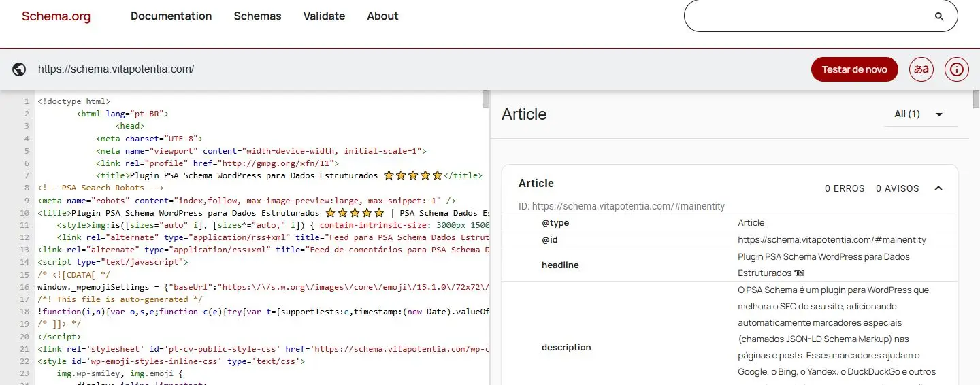Open the All (1) filter dropdown
This screenshot has height=385, width=980.
coord(921,114)
